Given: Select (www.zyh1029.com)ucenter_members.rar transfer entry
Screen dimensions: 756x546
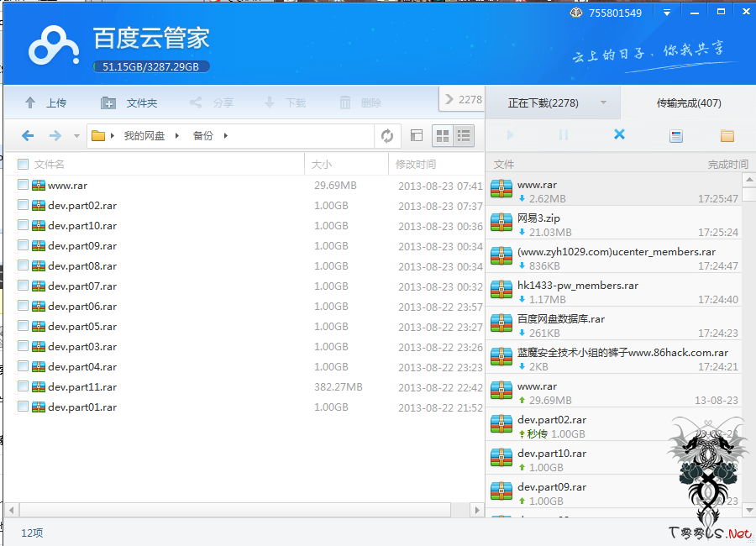Looking at the screenshot, I should tap(614, 256).
